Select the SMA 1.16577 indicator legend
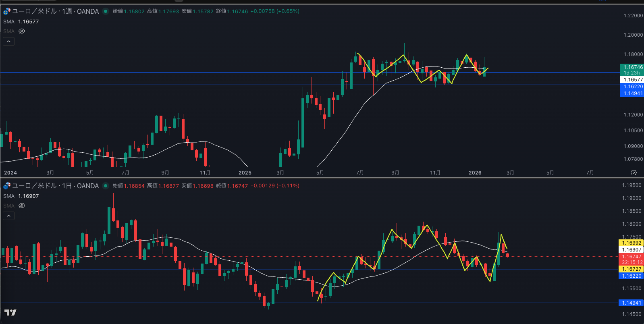Screen dimensions: 644x324 pos(21,22)
